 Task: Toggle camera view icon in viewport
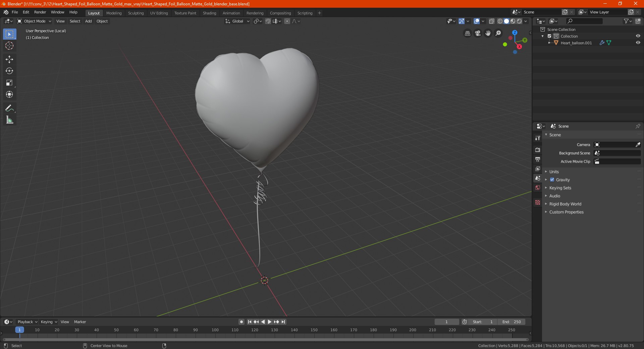(478, 33)
